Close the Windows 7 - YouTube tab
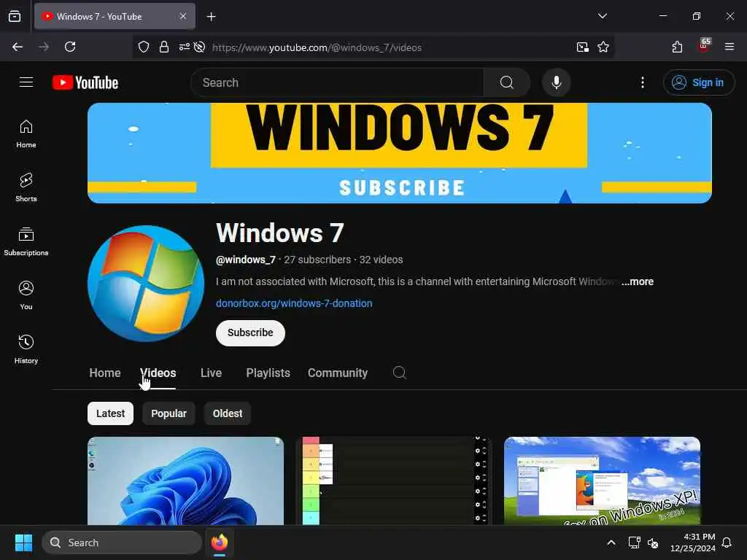Image resolution: width=747 pixels, height=560 pixels. click(183, 16)
